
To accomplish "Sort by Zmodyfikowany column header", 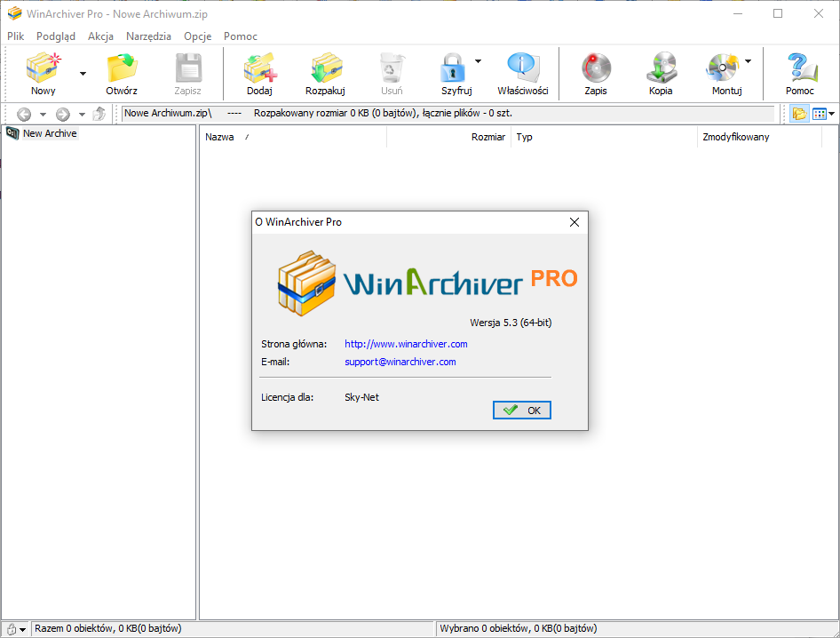I will (x=760, y=137).
